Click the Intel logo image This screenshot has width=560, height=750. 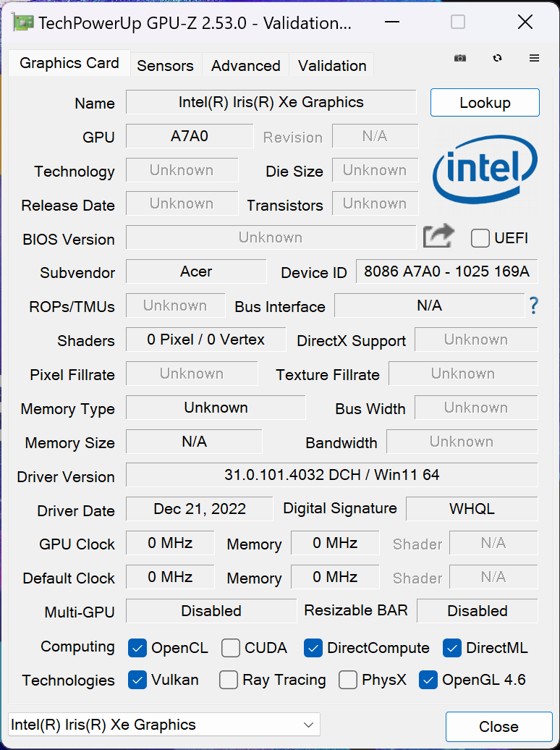(x=485, y=169)
